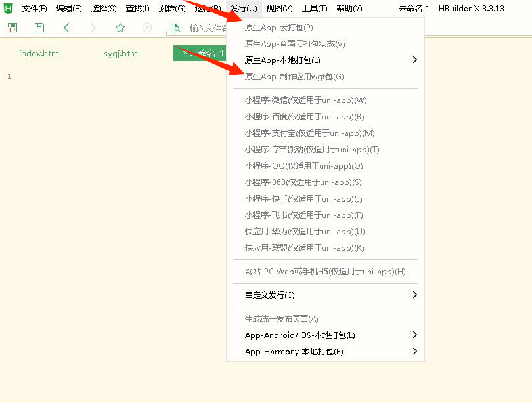Click the save file icon

click(39, 28)
